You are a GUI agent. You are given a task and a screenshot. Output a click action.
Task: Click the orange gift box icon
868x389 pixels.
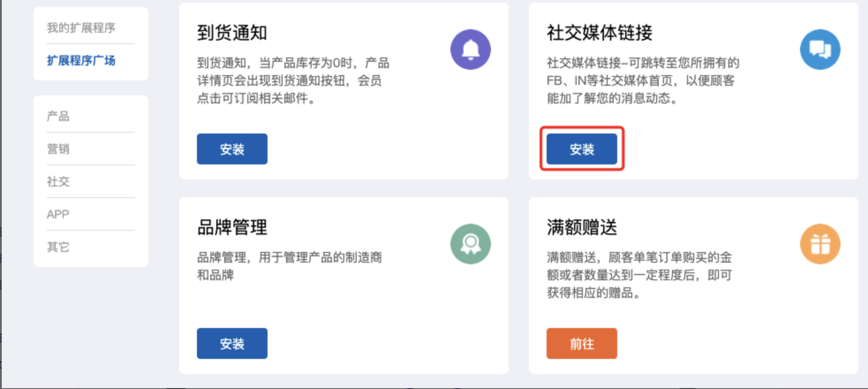[x=820, y=244]
